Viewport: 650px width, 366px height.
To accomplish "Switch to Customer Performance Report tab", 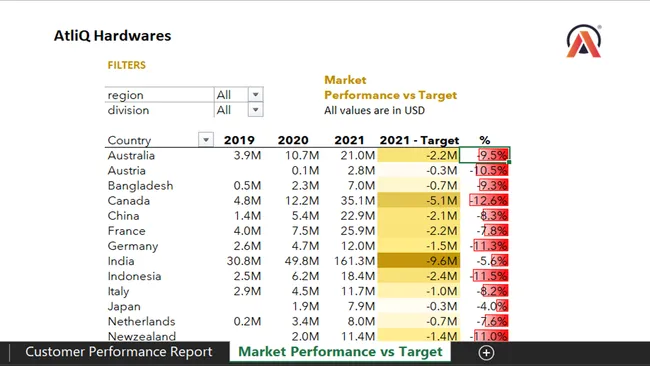I will click(x=119, y=352).
